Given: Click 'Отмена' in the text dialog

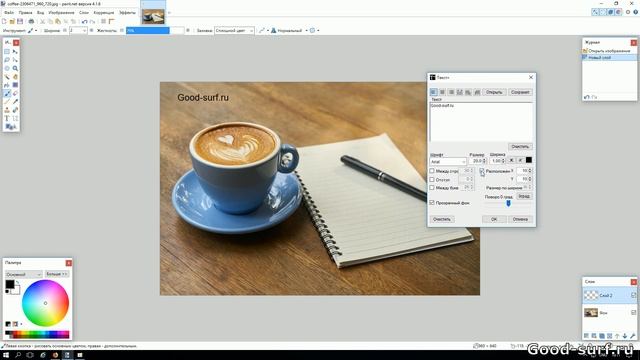Looking at the screenshot, I should click(x=520, y=219).
